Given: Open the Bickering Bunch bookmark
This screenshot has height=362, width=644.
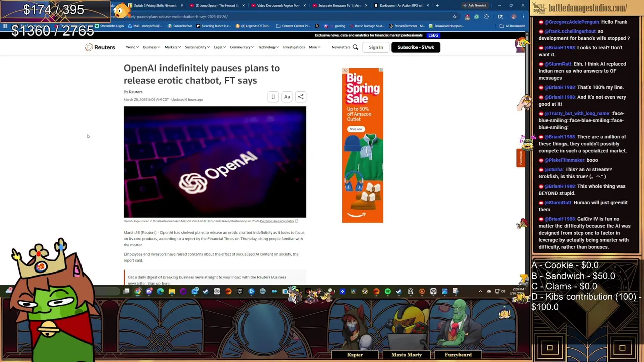Looking at the screenshot, I should [214, 26].
